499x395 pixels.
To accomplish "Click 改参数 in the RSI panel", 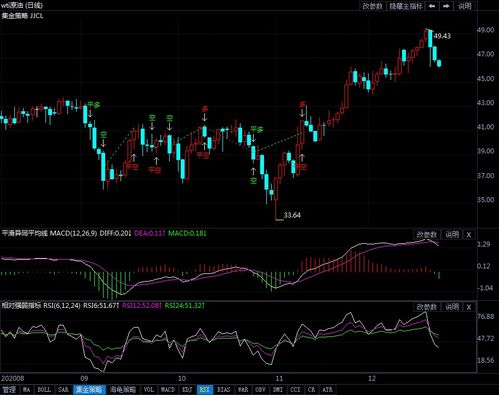I will 427,307.
